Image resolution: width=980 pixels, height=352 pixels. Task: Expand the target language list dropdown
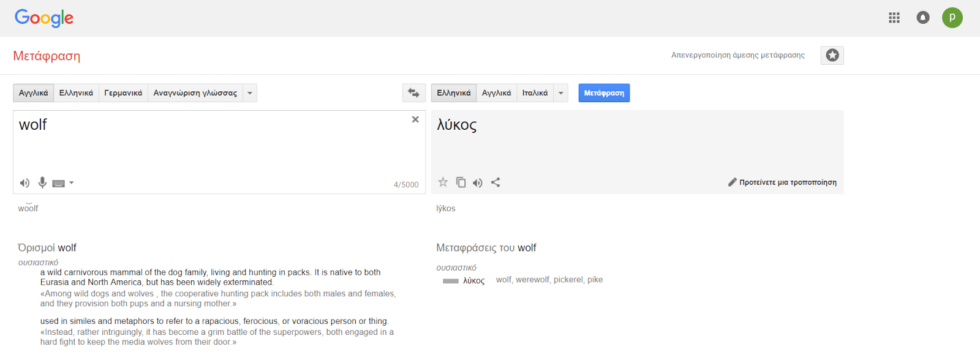[x=561, y=93]
